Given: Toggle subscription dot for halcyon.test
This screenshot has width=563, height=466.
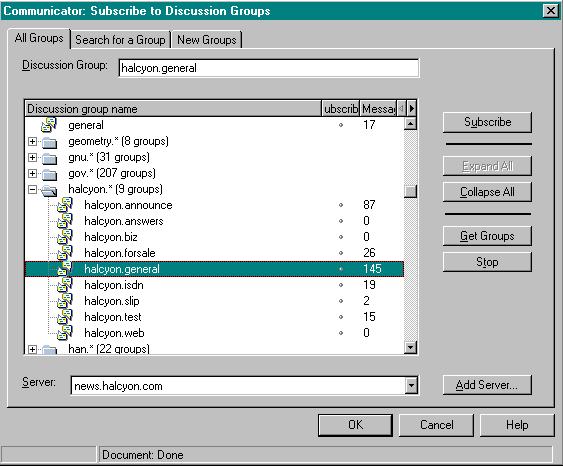Looking at the screenshot, I should tap(341, 317).
